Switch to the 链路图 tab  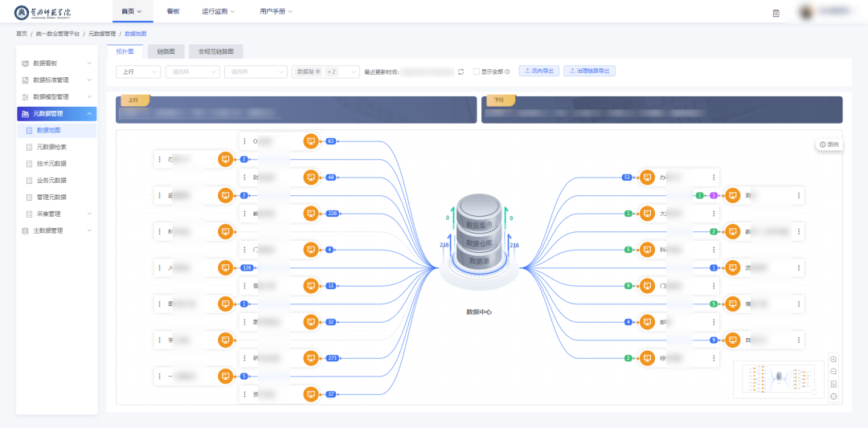166,51
